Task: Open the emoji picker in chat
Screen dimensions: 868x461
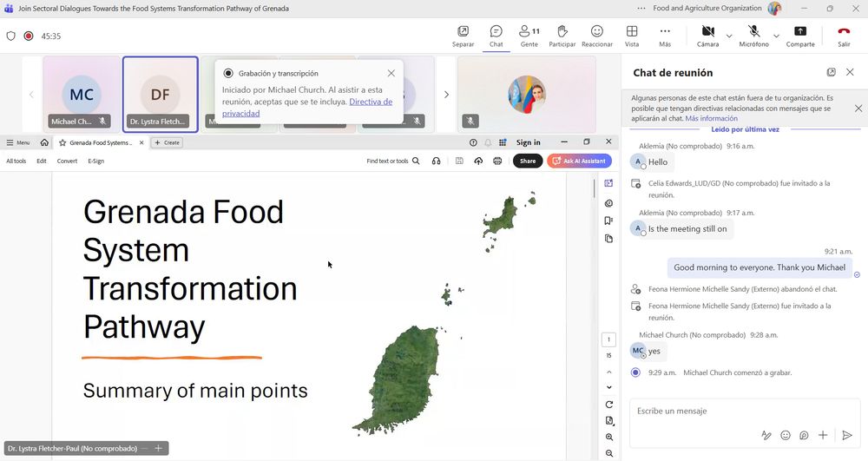Action: 786,436
